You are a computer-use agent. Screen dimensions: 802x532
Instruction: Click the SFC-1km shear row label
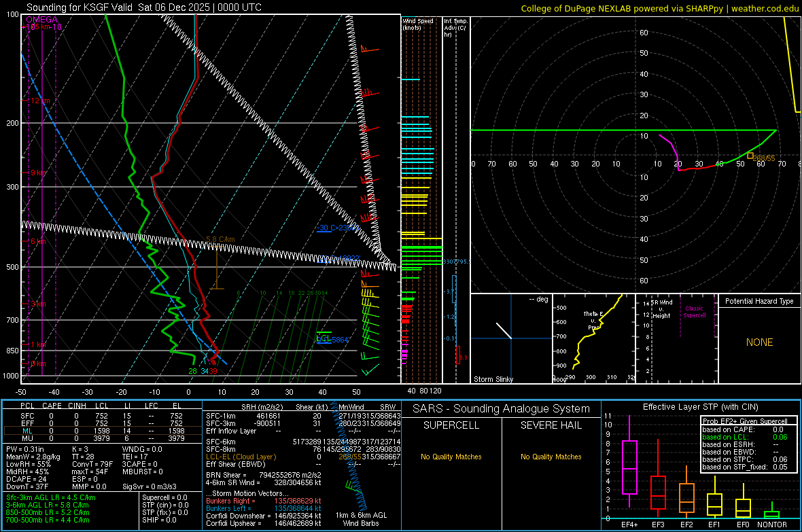pos(221,416)
